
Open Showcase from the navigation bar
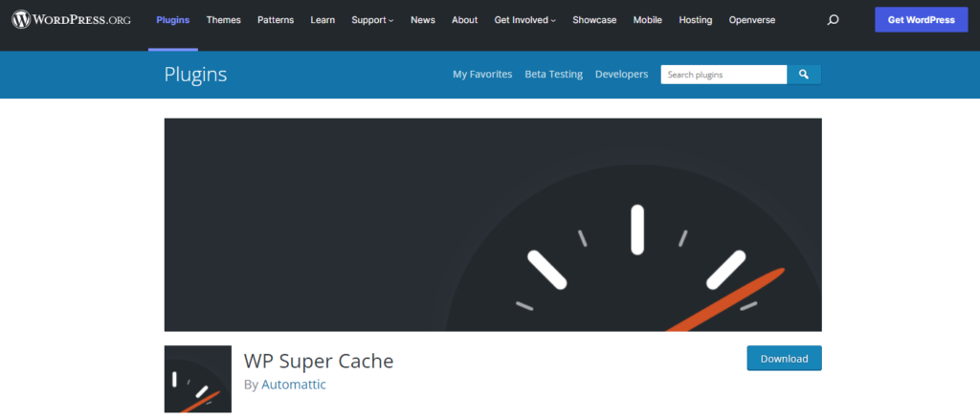pyautogui.click(x=594, y=20)
